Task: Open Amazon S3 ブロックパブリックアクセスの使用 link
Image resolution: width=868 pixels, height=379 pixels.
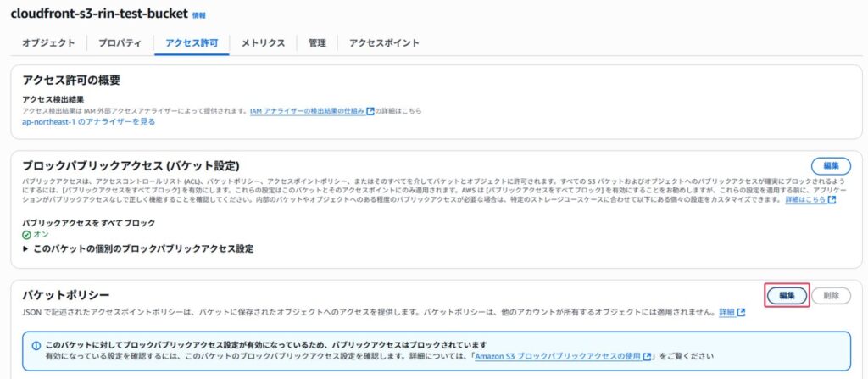Action: (557, 357)
